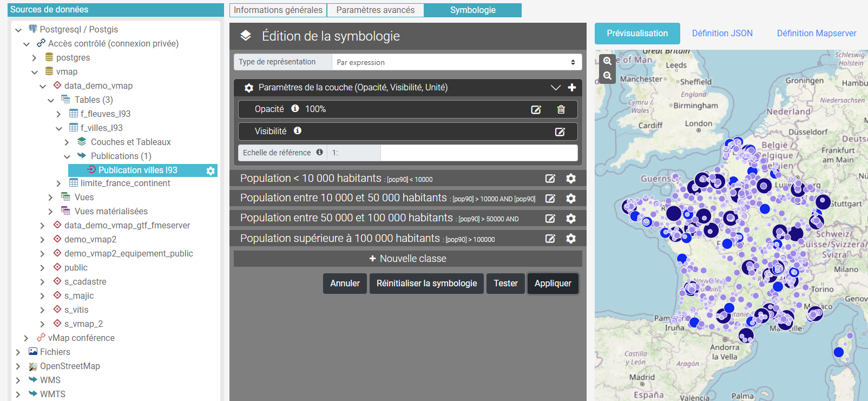Open the Paramètres avancés tab

click(376, 10)
